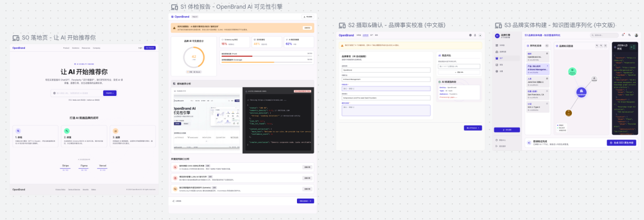Image resolution: width=644 pixels, height=220 pixels.
Task: Click the orange Coverage progress bar
Action: coord(247,62)
